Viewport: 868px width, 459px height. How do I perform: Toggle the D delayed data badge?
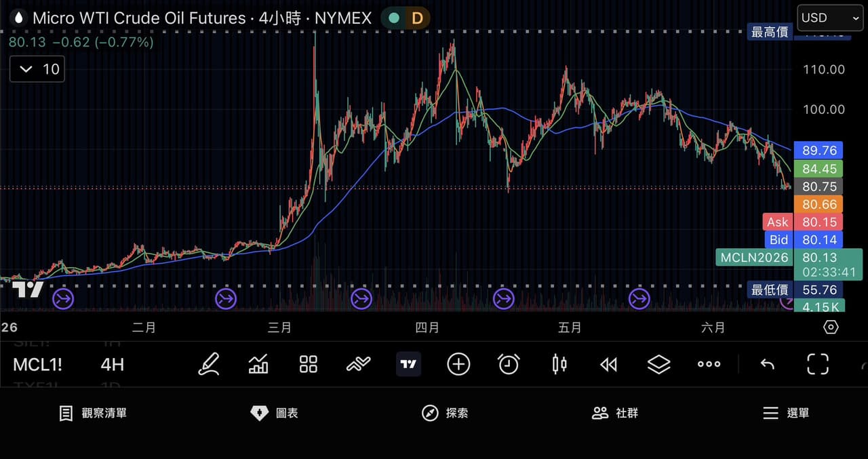(x=416, y=18)
